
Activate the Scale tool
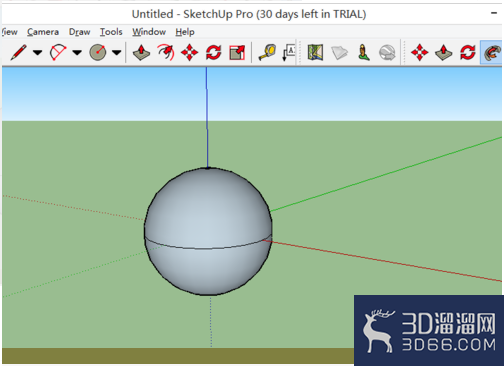point(237,53)
